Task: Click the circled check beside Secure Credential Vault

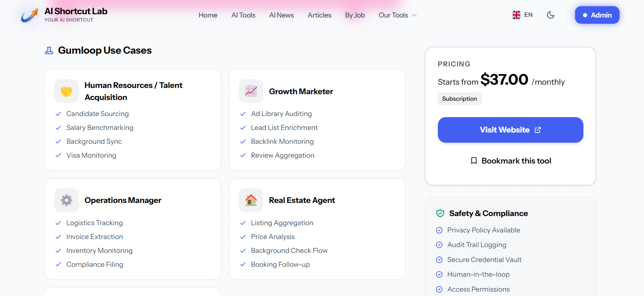Action: [439, 260]
